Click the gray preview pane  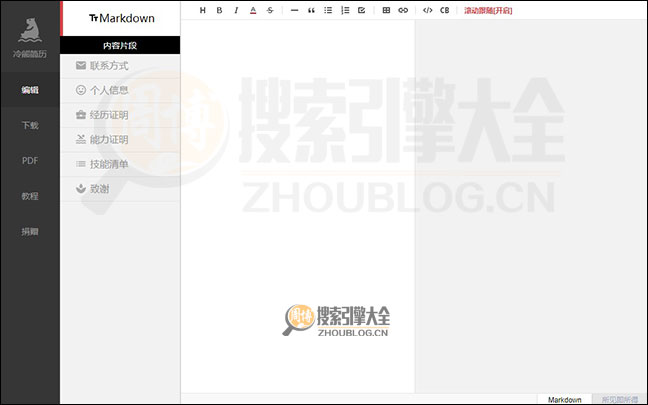click(531, 207)
